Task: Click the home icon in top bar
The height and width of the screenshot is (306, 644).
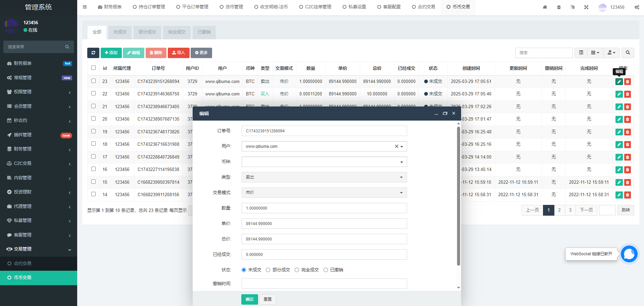Action: point(545,7)
